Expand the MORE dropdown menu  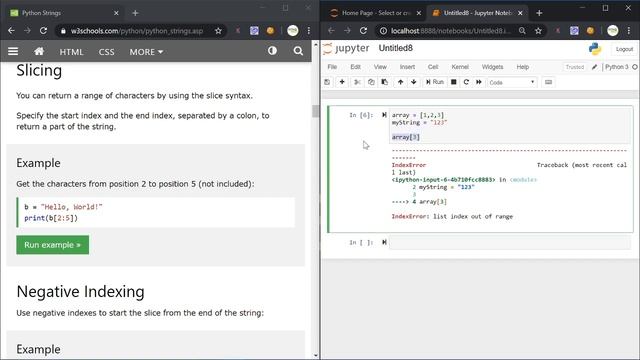pyautogui.click(x=146, y=52)
